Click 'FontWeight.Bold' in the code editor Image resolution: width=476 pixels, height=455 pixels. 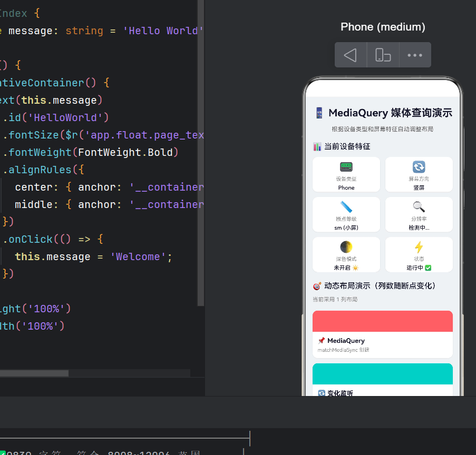click(125, 152)
